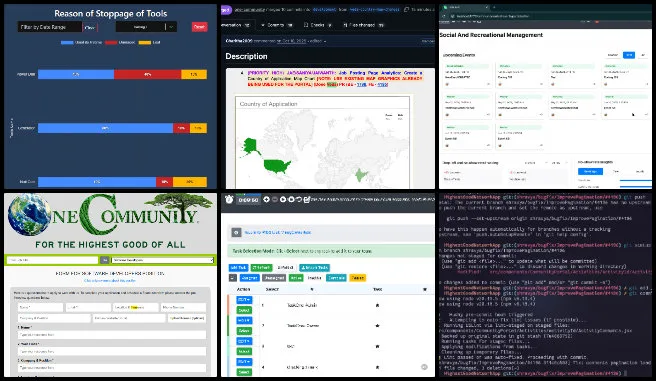The image size is (656, 381).
Task: Click the blue link above the One Community form
Action: pos(110,281)
